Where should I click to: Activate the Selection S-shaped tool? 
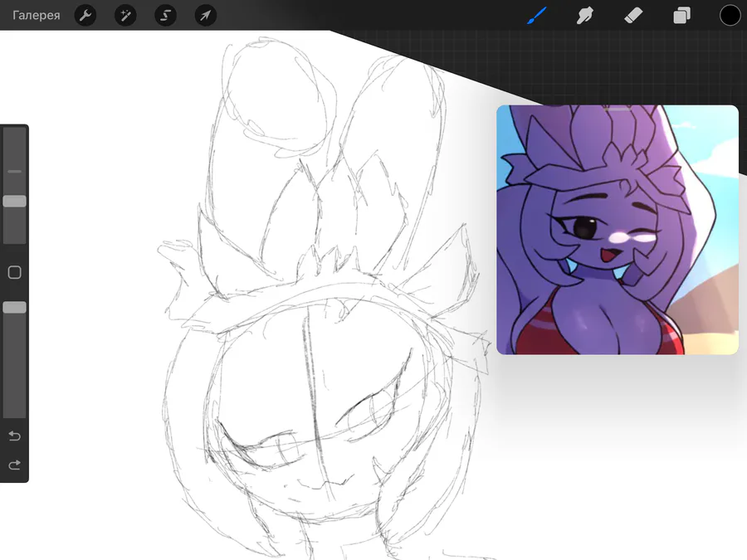166,15
